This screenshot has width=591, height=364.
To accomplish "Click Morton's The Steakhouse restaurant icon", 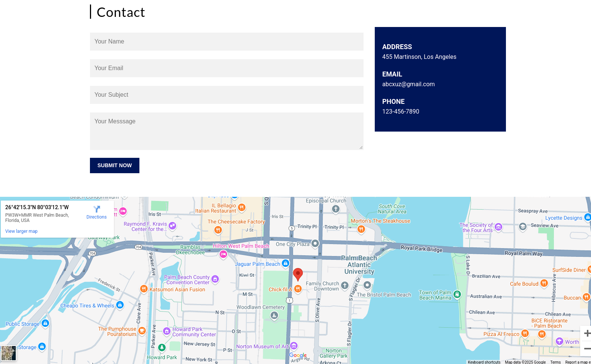I will (361, 229).
